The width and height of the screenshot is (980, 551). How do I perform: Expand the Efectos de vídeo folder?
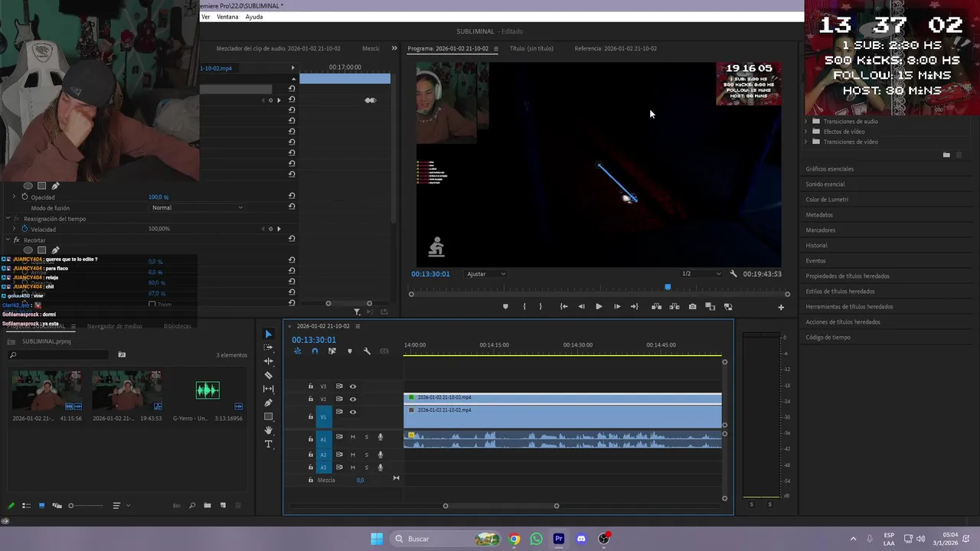coord(806,132)
